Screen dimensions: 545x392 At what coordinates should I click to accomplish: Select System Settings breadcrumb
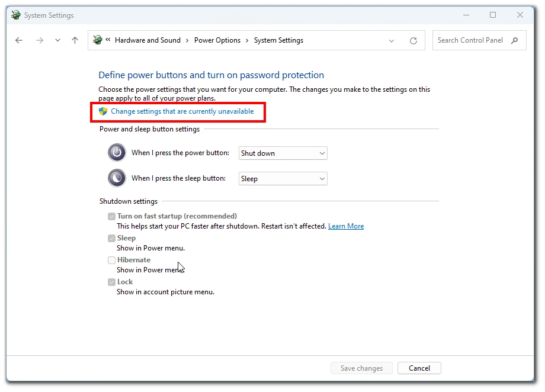[278, 40]
